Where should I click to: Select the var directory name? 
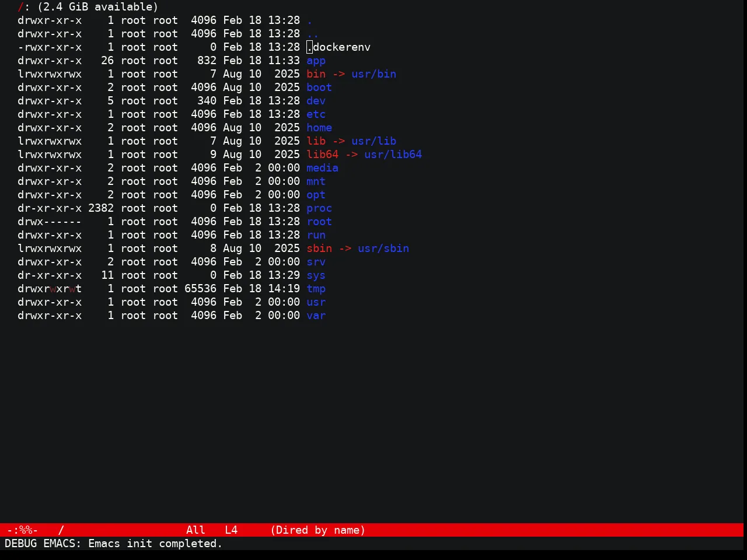(316, 316)
